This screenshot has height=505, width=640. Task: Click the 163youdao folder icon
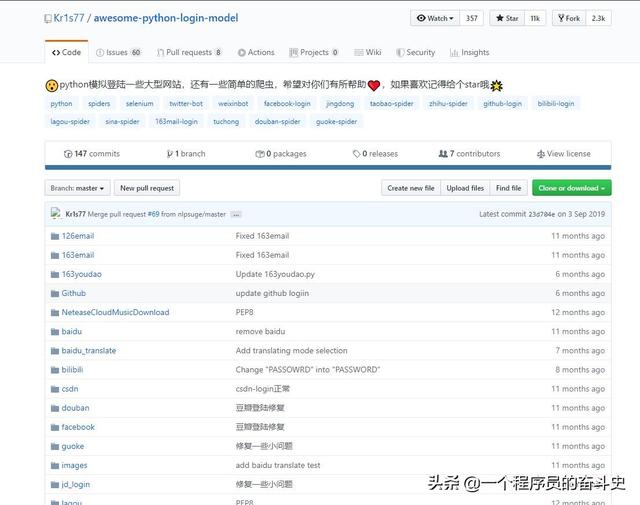point(55,274)
